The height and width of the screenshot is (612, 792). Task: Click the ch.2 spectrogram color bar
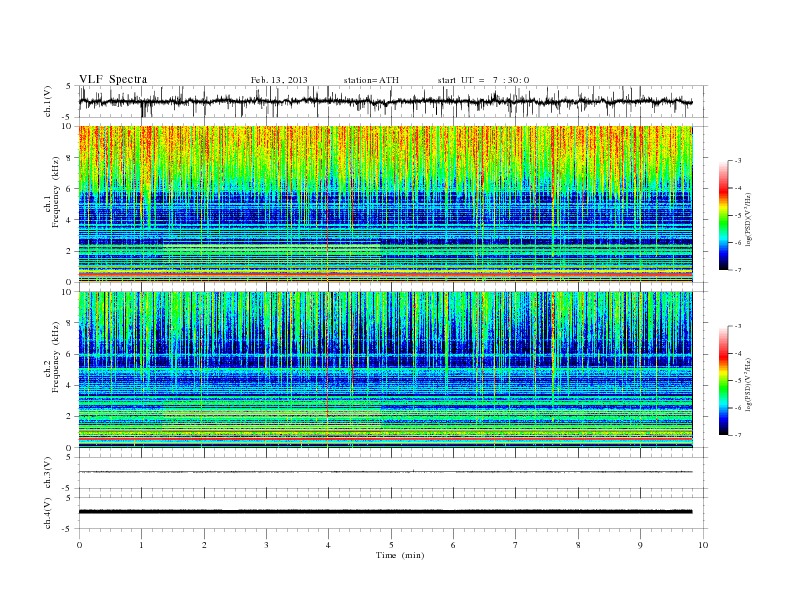click(x=724, y=381)
